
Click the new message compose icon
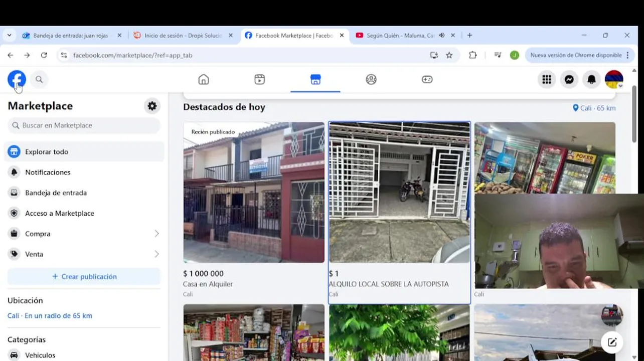tap(612, 342)
